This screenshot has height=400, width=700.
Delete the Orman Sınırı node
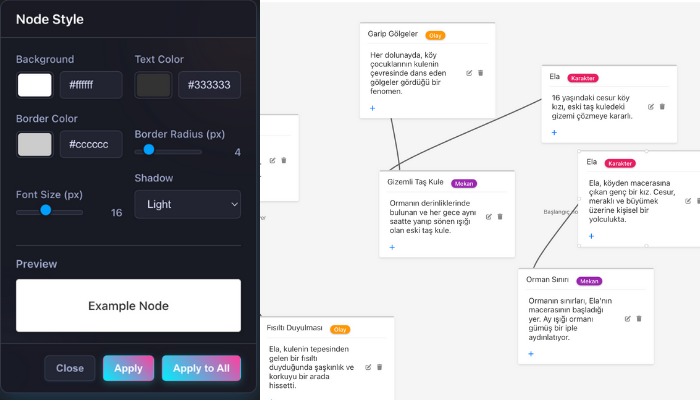(639, 318)
